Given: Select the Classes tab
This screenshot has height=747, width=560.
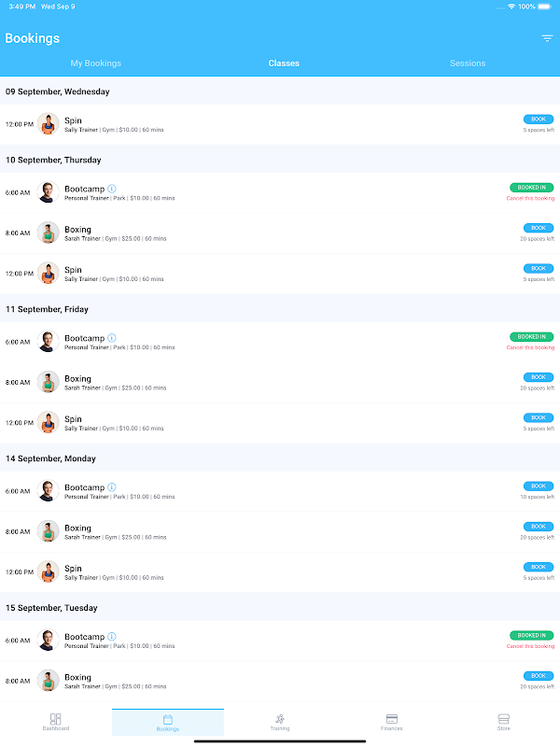Looking at the screenshot, I should pos(284,63).
